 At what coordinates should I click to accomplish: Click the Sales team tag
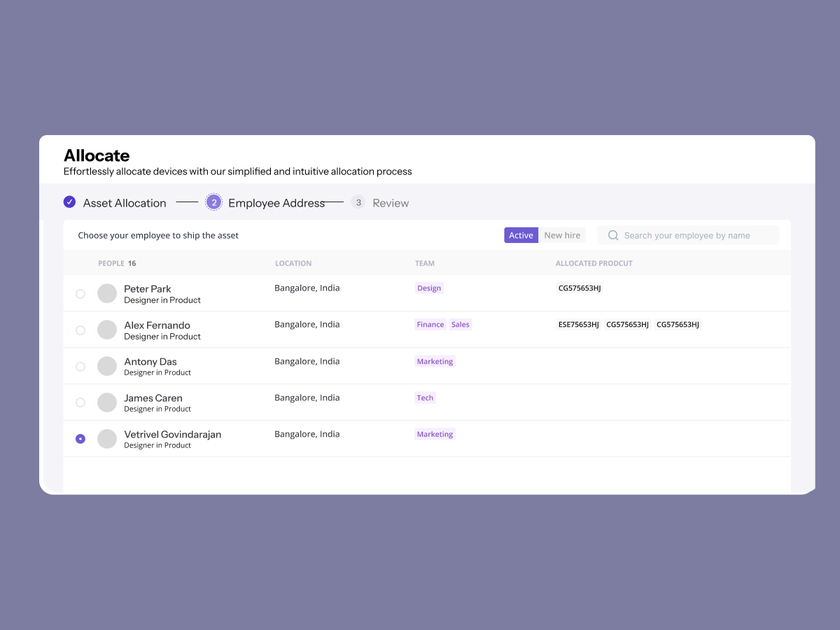pyautogui.click(x=460, y=325)
